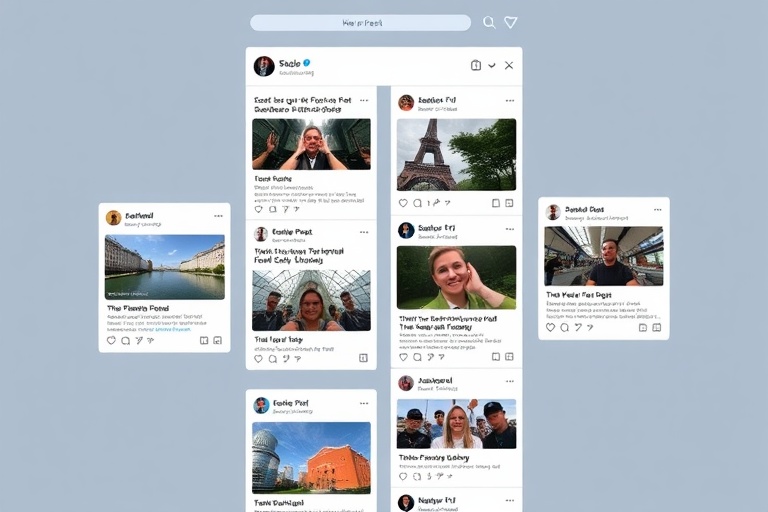
Task: Click inside the top search bar
Action: click(360, 22)
